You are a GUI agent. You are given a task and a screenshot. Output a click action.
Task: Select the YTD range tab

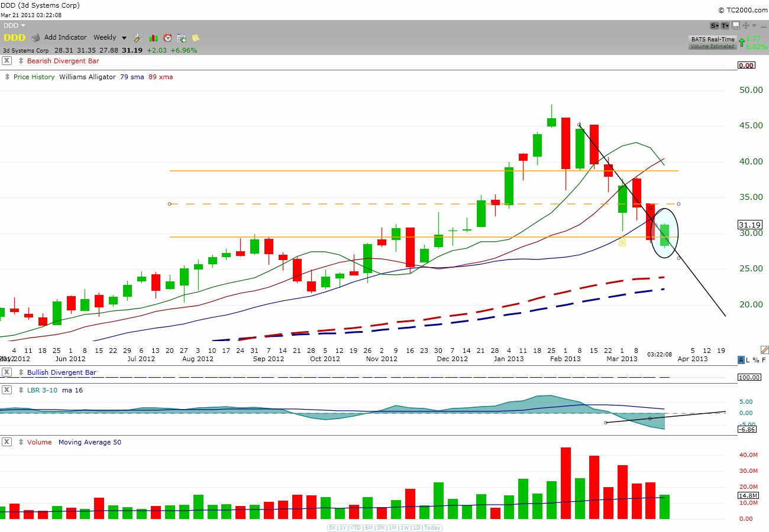coord(356,528)
